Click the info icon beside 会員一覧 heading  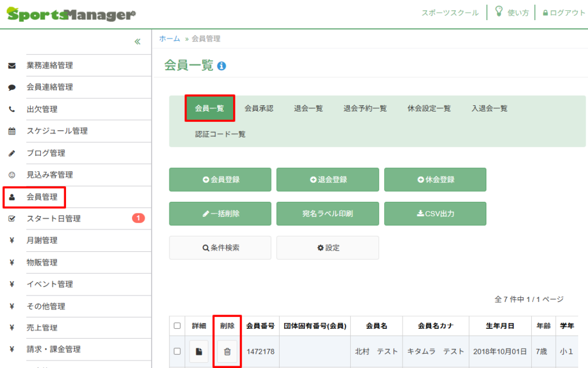222,66
